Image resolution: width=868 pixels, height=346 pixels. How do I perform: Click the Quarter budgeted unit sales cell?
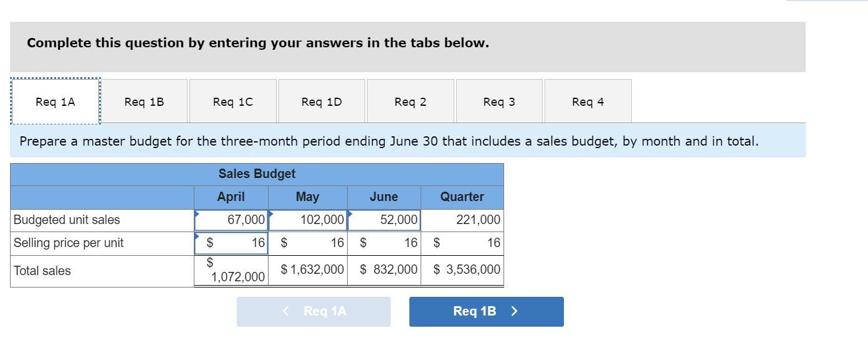click(462, 220)
